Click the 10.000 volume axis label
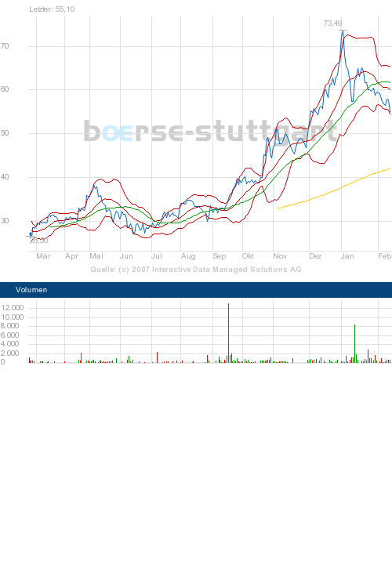Viewport: 392px width, 576px height. point(13,317)
